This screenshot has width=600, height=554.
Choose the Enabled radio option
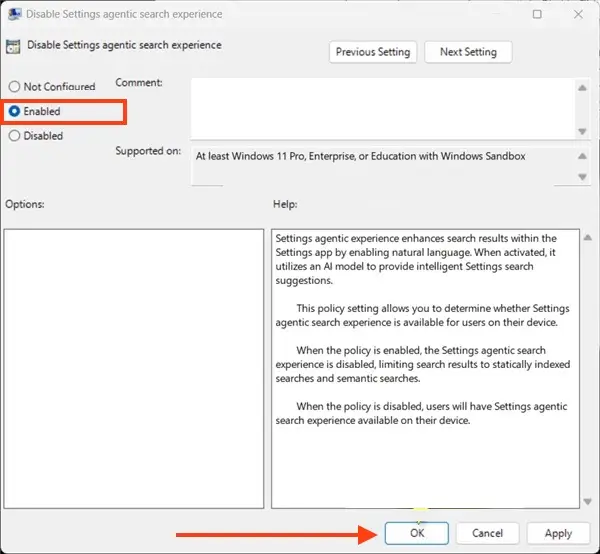pyautogui.click(x=14, y=112)
